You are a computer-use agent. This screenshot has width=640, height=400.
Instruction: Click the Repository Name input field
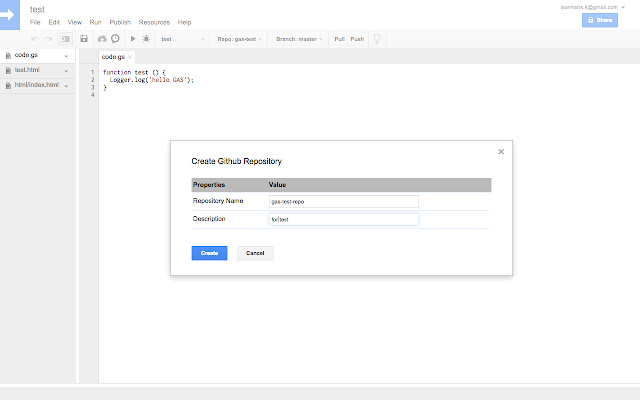pyautogui.click(x=343, y=201)
